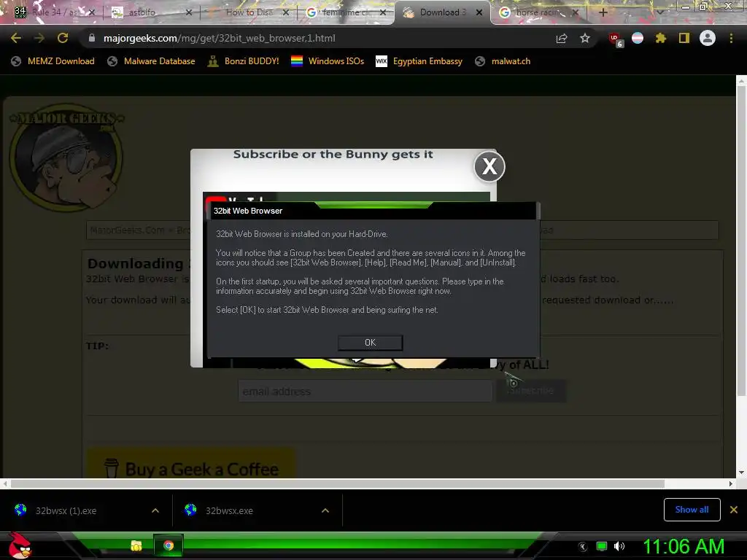
Task: Click the Major Geeks logo
Action: click(66, 157)
